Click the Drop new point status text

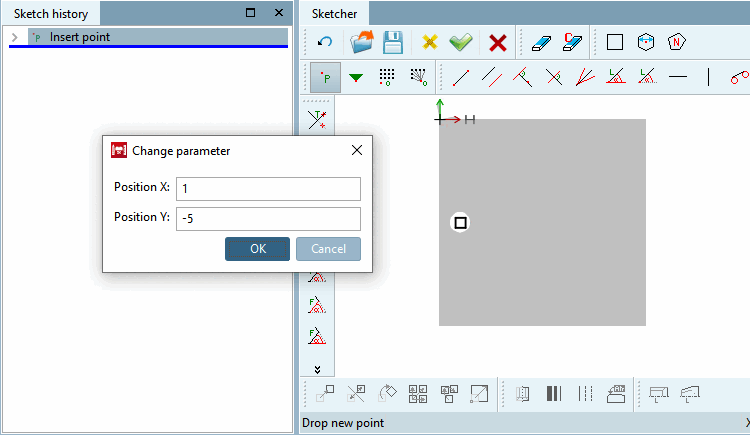[343, 423]
